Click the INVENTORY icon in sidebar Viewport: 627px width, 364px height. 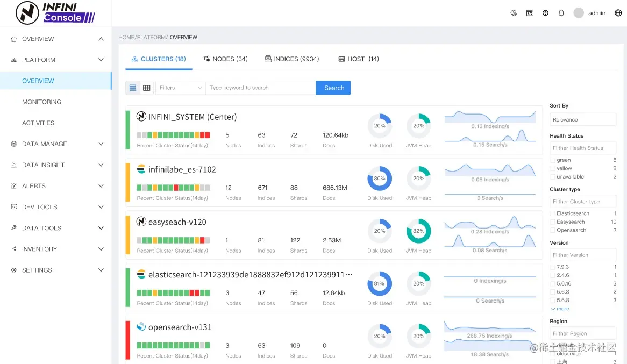coord(14,249)
